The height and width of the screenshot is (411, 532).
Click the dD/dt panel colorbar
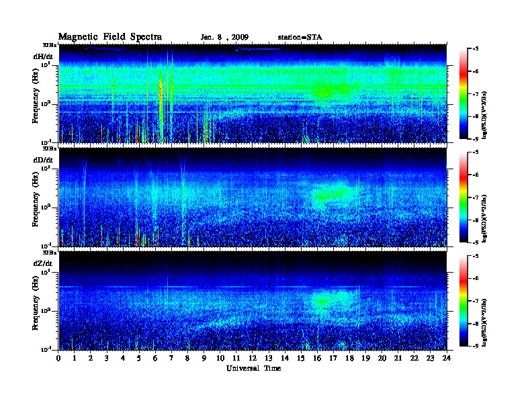click(463, 197)
